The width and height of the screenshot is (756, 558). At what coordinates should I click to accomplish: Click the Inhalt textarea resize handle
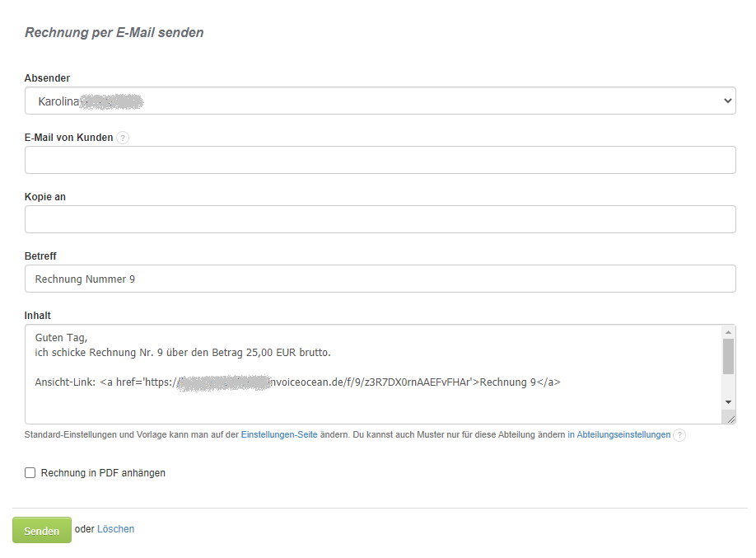point(730,419)
